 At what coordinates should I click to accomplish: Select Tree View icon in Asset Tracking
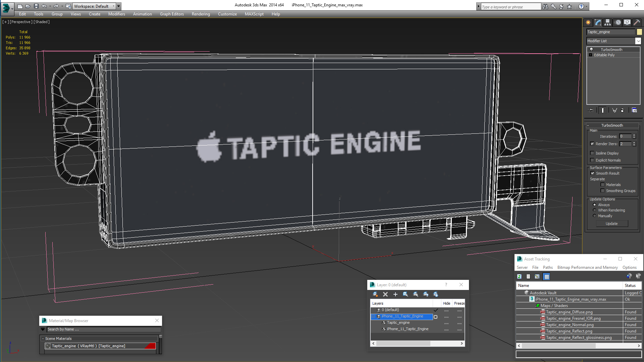pos(537,277)
